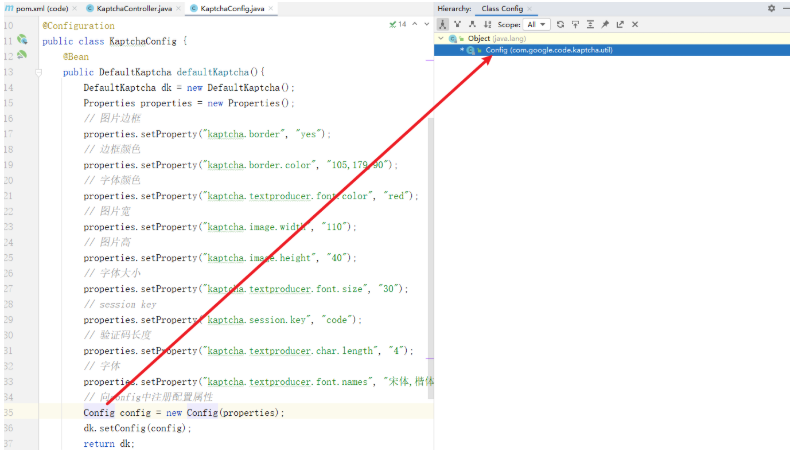This screenshot has height=450, width=790.
Task: Show class hierarchy view
Action: click(442, 24)
